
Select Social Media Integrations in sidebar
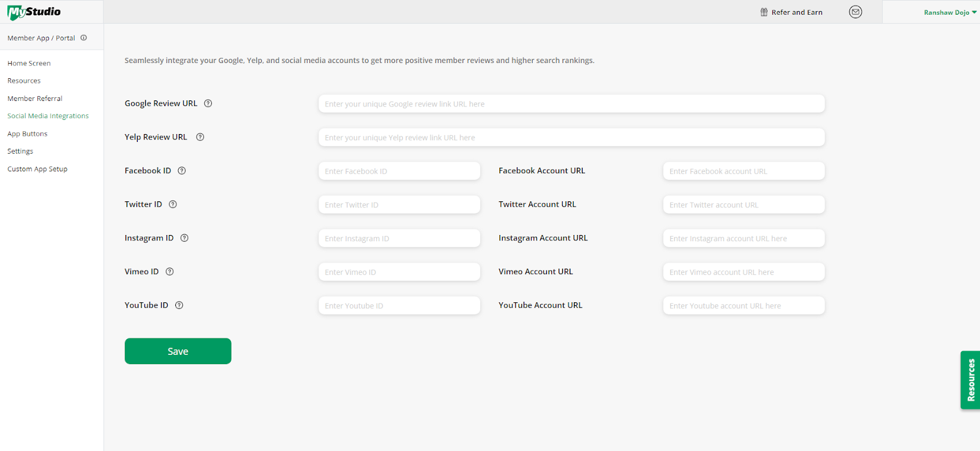(48, 116)
